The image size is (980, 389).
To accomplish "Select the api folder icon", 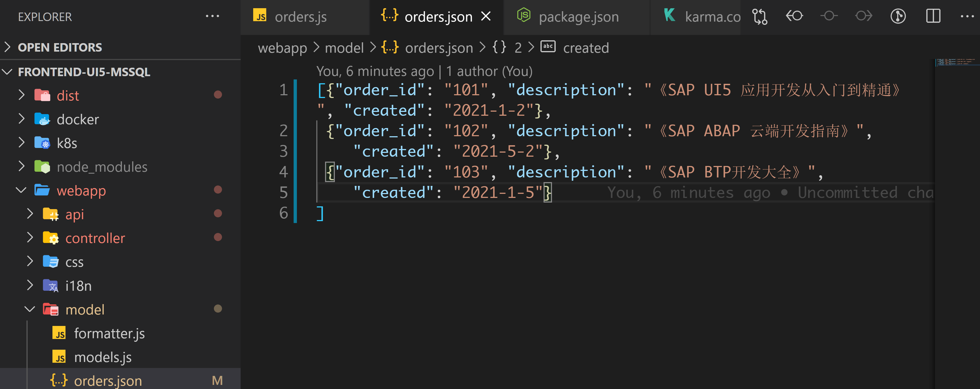I will tap(51, 214).
